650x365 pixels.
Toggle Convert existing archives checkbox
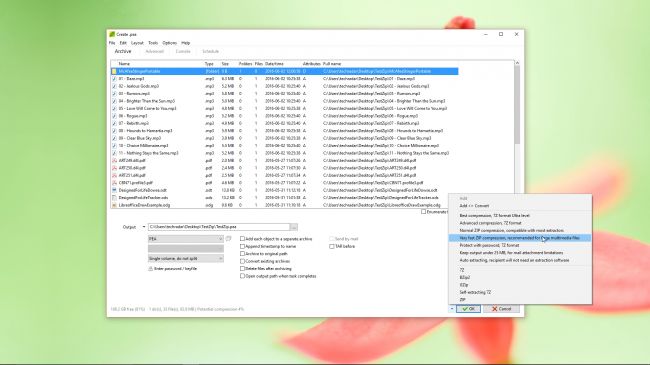pyautogui.click(x=243, y=261)
